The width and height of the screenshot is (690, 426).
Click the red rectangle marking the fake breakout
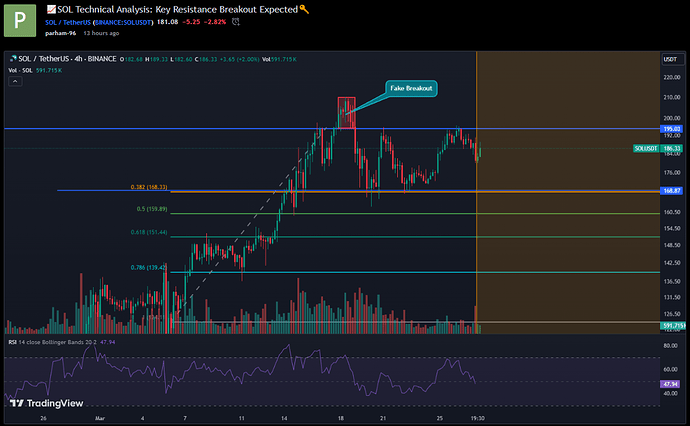point(346,112)
